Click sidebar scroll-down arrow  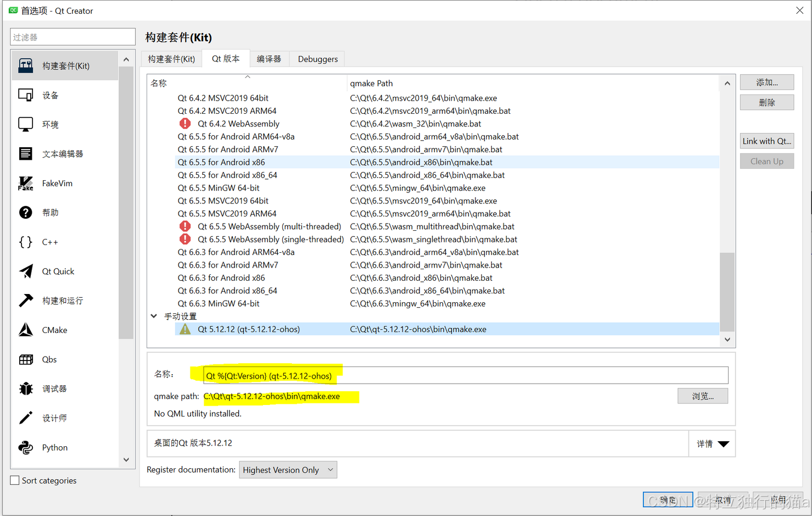click(x=126, y=460)
